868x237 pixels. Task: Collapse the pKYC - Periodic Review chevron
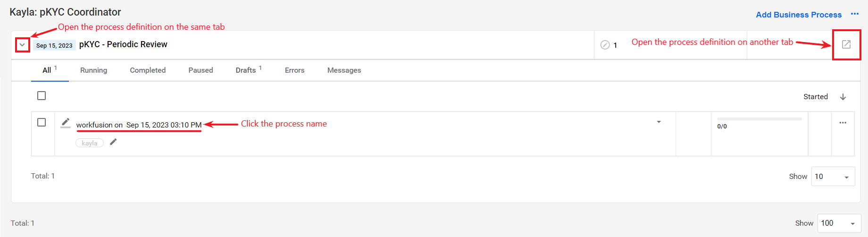22,45
